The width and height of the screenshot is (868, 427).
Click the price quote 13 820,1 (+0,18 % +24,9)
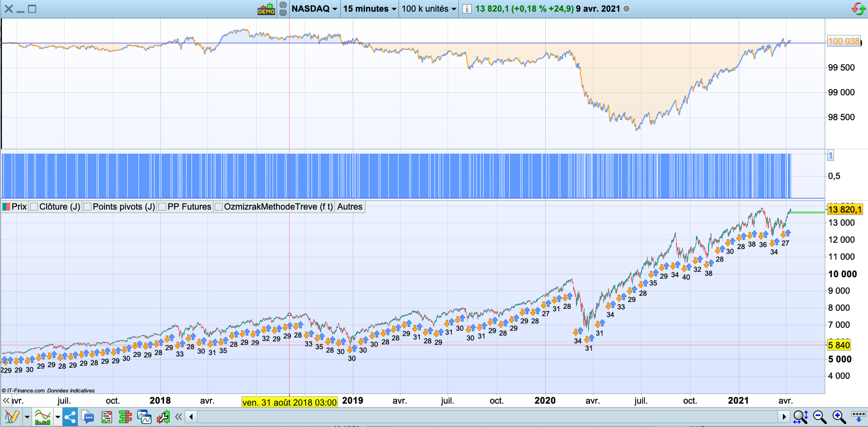[524, 9]
